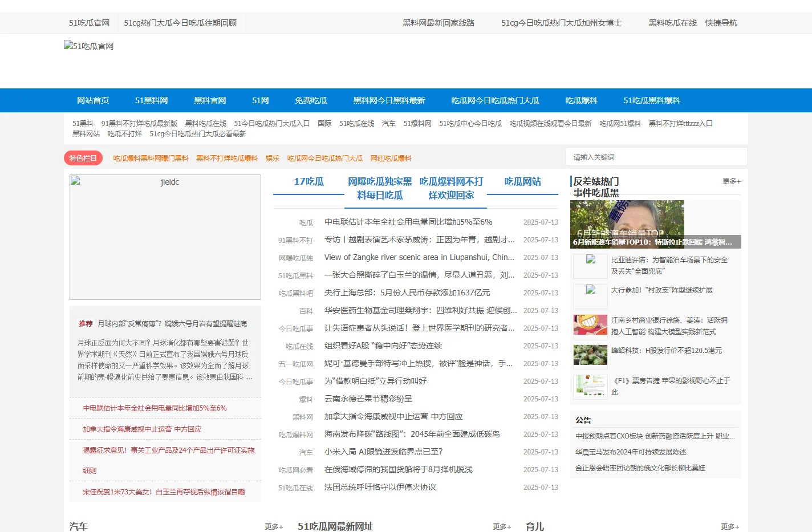Click the 吃瓜网必看 category label in list

[x=295, y=470]
